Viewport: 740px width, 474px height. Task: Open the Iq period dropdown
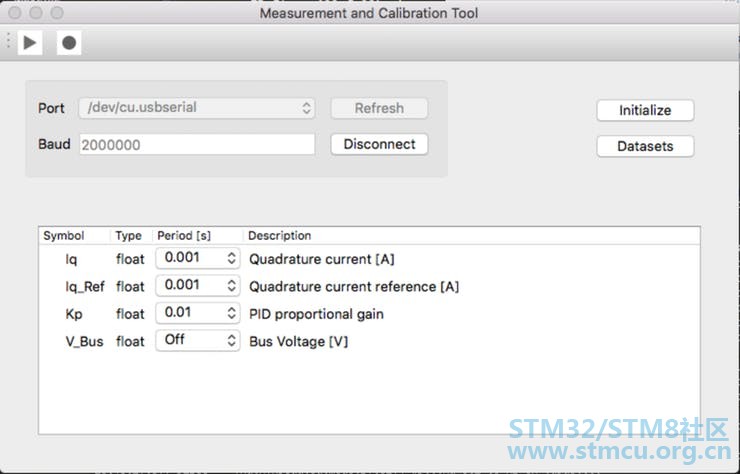(x=198, y=259)
